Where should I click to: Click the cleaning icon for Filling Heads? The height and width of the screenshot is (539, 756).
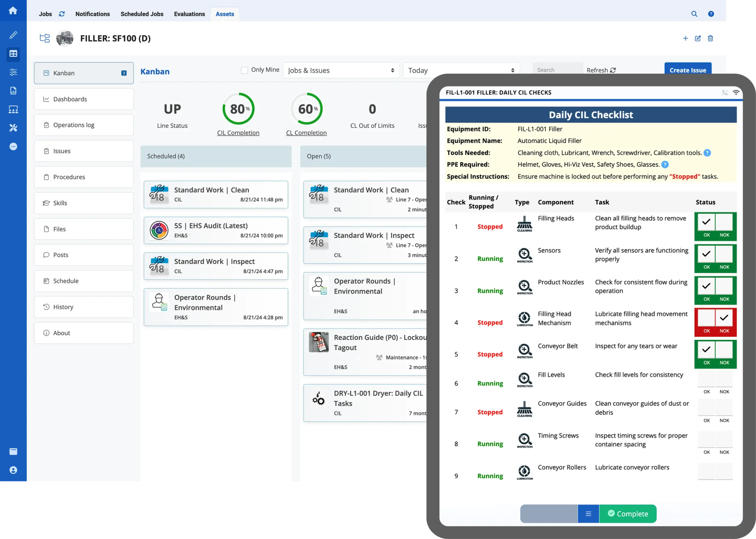click(x=524, y=224)
